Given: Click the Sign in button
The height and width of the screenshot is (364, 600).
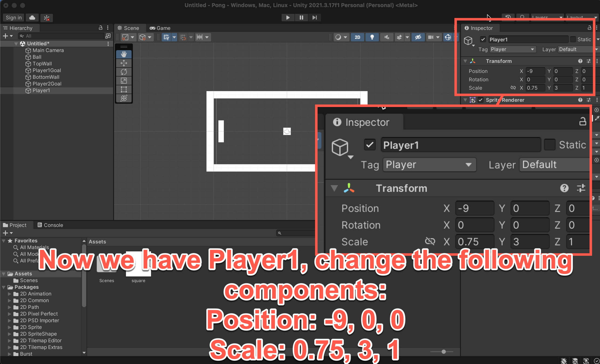Looking at the screenshot, I should 13,18.
